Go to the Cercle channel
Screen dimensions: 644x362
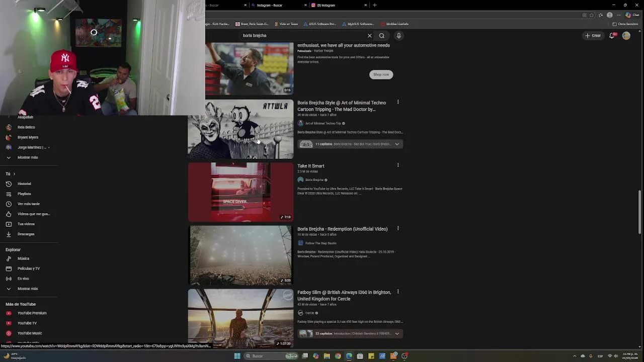click(x=309, y=313)
